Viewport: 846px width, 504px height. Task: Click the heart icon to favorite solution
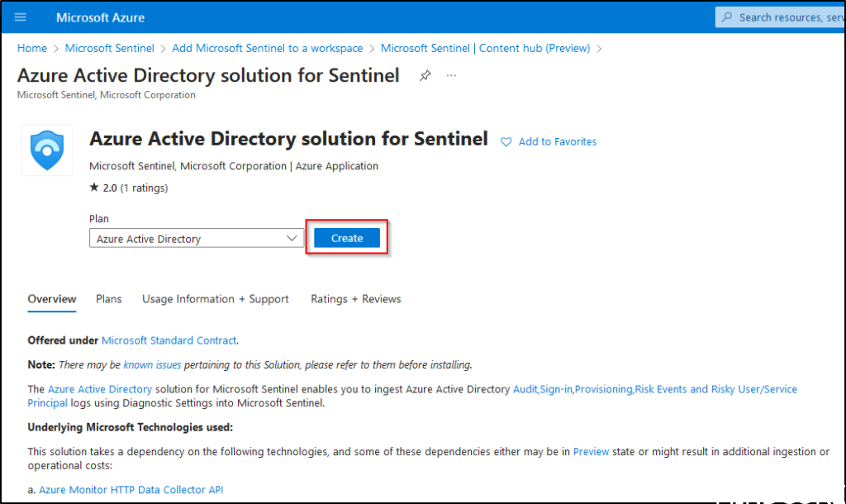coord(505,141)
